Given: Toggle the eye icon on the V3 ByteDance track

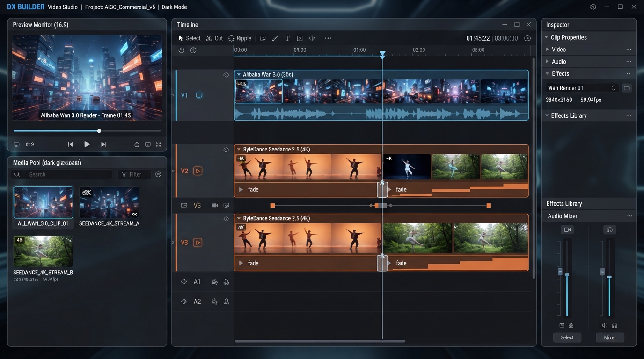Looking at the screenshot, I should click(226, 219).
